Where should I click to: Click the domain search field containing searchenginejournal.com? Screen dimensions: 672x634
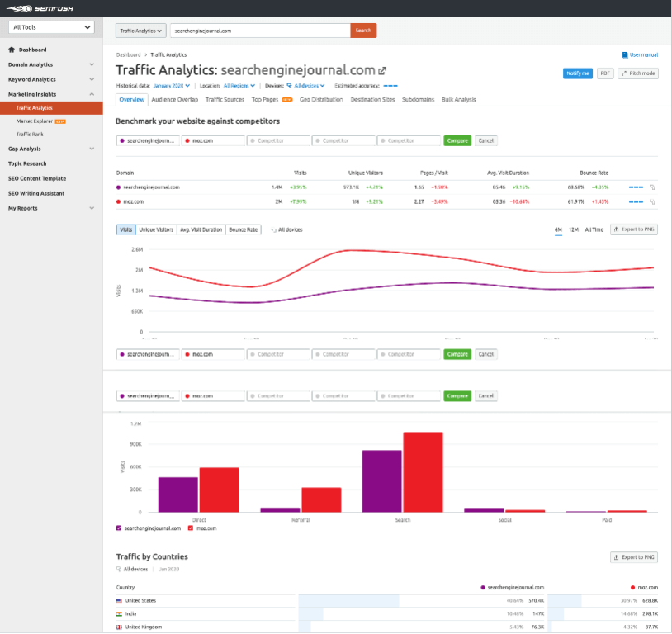(261, 31)
